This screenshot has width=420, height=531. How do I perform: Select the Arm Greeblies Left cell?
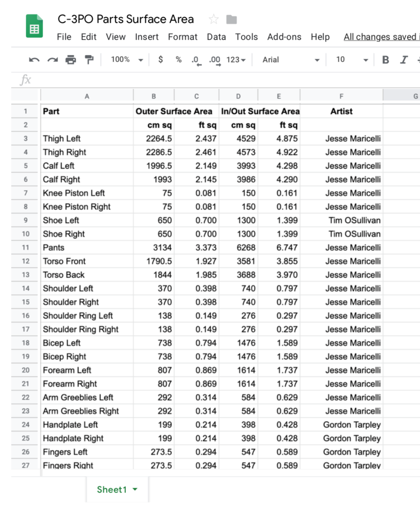tap(87, 397)
